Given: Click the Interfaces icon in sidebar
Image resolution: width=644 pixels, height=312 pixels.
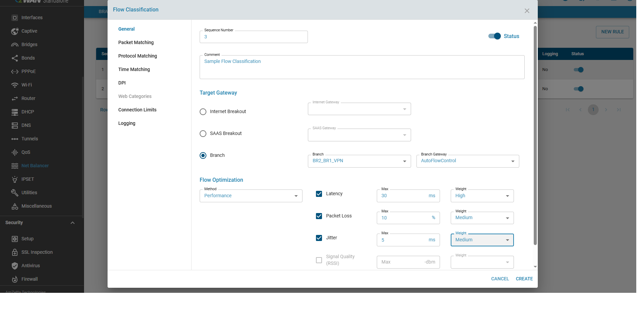Looking at the screenshot, I should point(15,18).
